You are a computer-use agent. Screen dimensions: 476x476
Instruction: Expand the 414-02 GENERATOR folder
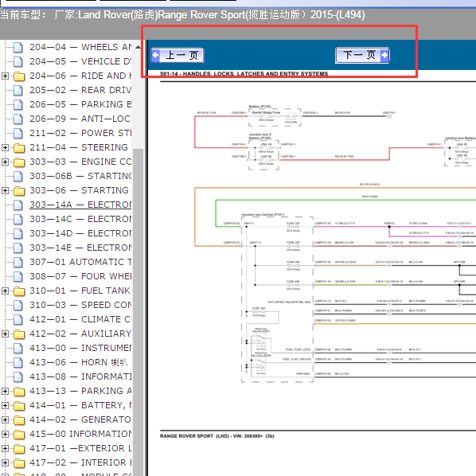click(5, 419)
